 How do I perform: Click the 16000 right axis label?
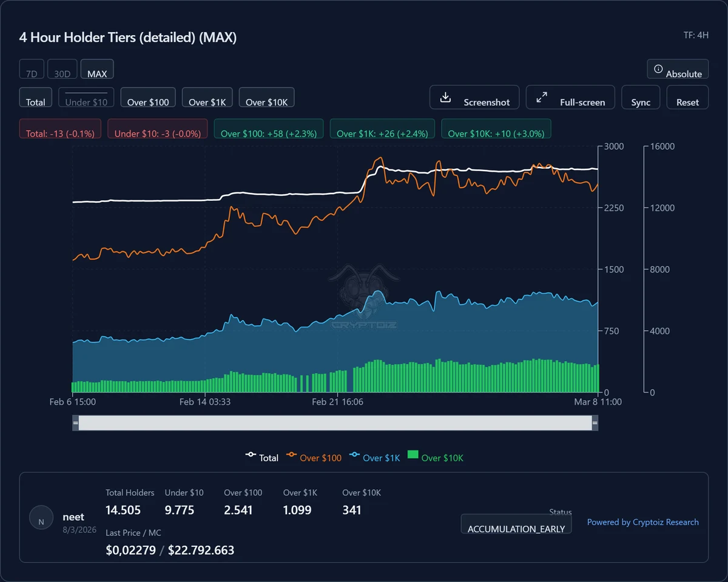pyautogui.click(x=662, y=147)
